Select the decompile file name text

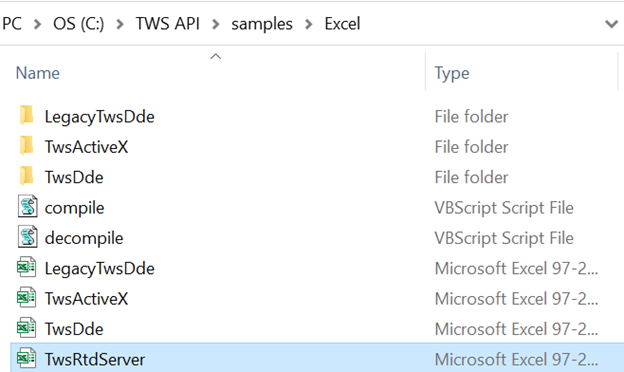click(84, 238)
